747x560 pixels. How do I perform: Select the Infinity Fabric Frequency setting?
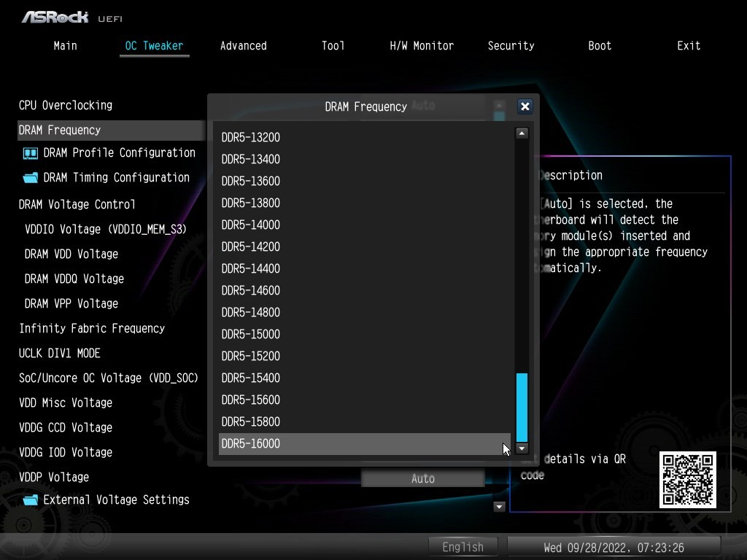[92, 328]
